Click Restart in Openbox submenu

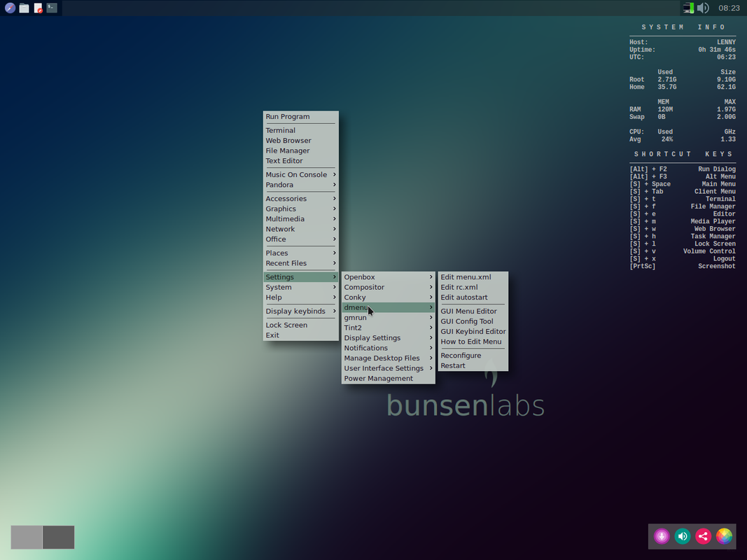pyautogui.click(x=473, y=365)
